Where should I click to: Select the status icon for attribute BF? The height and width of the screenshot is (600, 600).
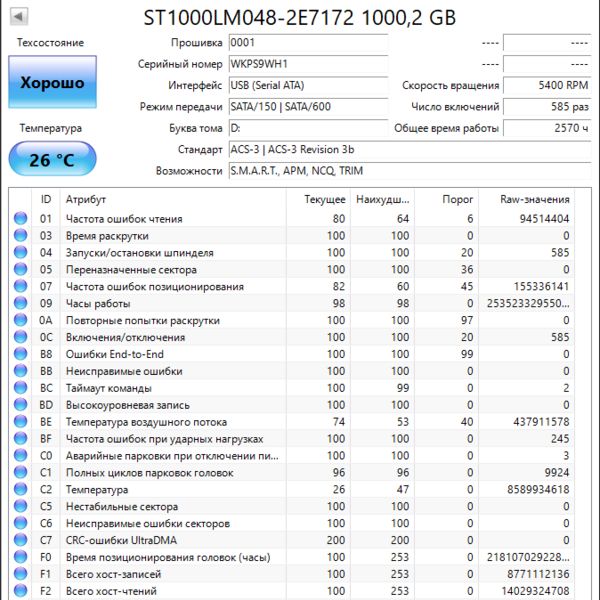coord(20,438)
